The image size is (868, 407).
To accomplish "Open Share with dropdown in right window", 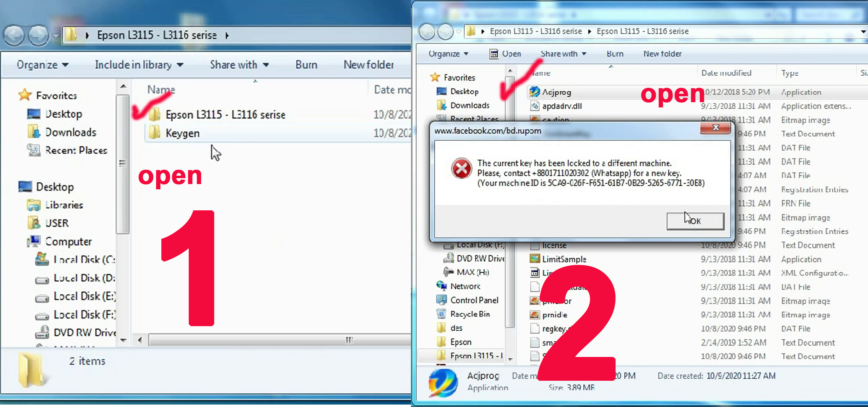I will (x=563, y=54).
